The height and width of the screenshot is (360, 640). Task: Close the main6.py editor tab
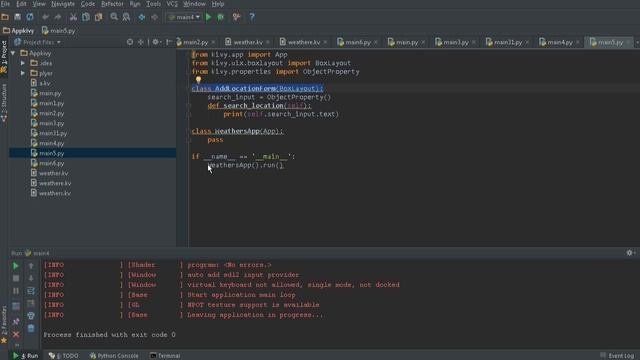pyautogui.click(x=376, y=42)
